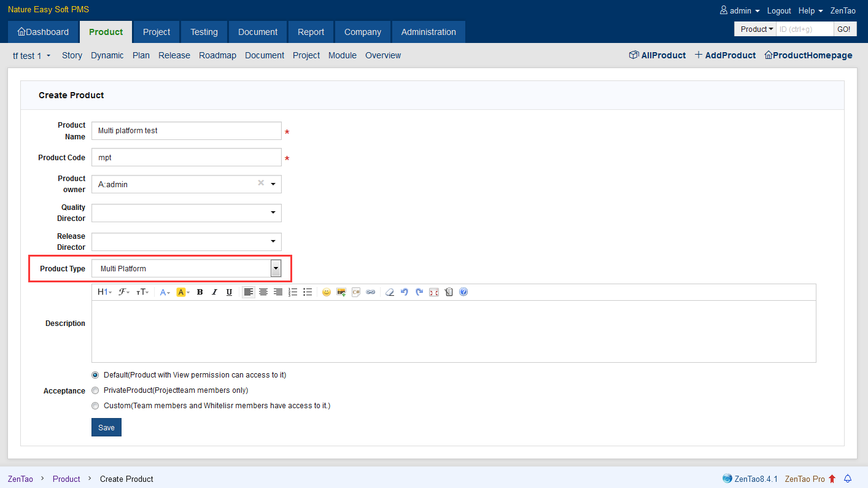This screenshot has height=488, width=868.
Task: Click the insert code snippet icon
Action: point(356,292)
